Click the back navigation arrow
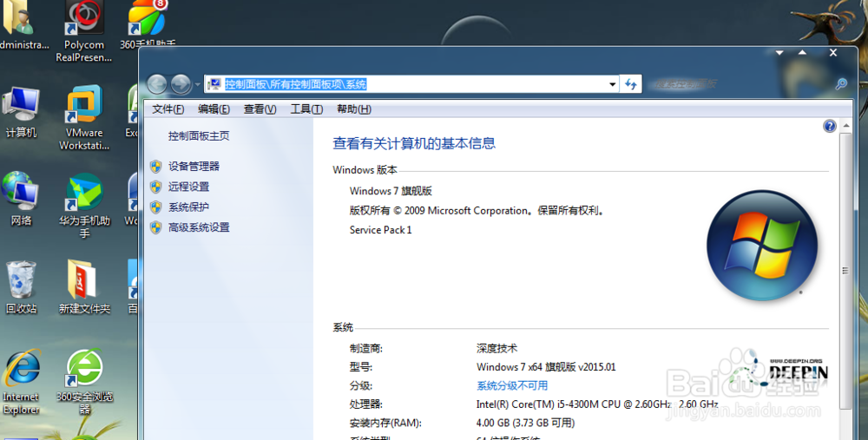Screen dimensions: 868x440 coord(157,84)
